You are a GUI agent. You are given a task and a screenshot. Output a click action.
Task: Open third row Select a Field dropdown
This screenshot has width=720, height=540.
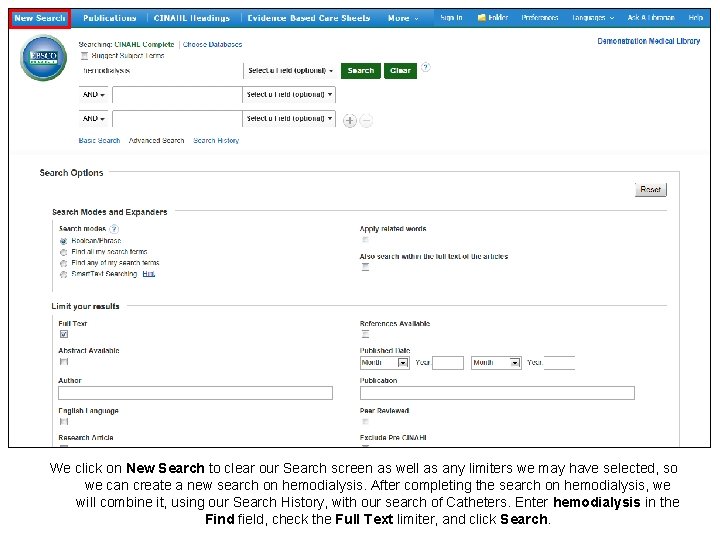[289, 118]
